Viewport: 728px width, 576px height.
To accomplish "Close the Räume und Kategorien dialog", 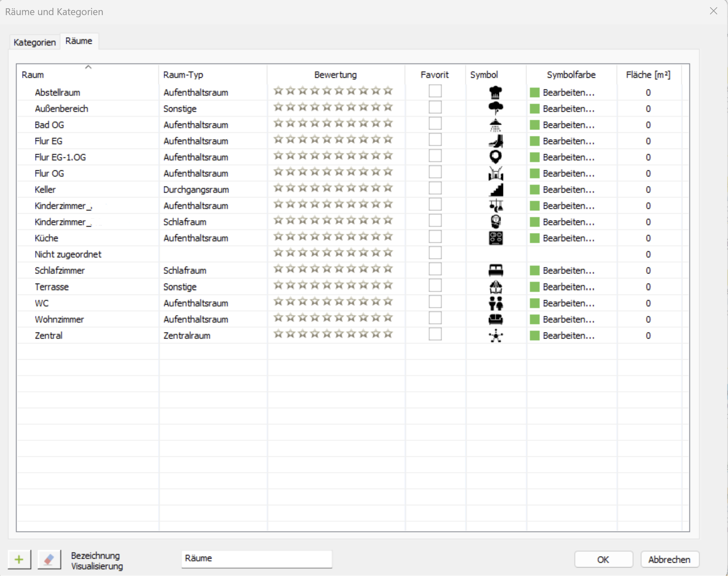I will [714, 11].
